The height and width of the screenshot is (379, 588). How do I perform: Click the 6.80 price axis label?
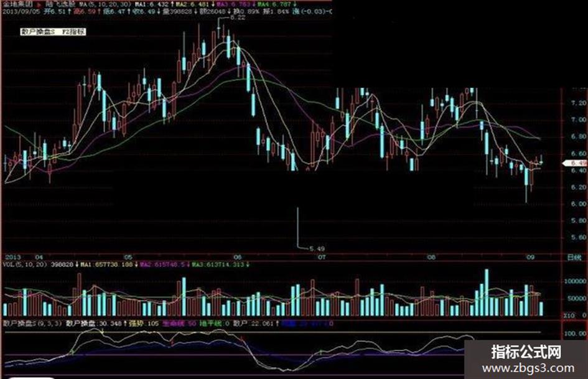point(579,136)
